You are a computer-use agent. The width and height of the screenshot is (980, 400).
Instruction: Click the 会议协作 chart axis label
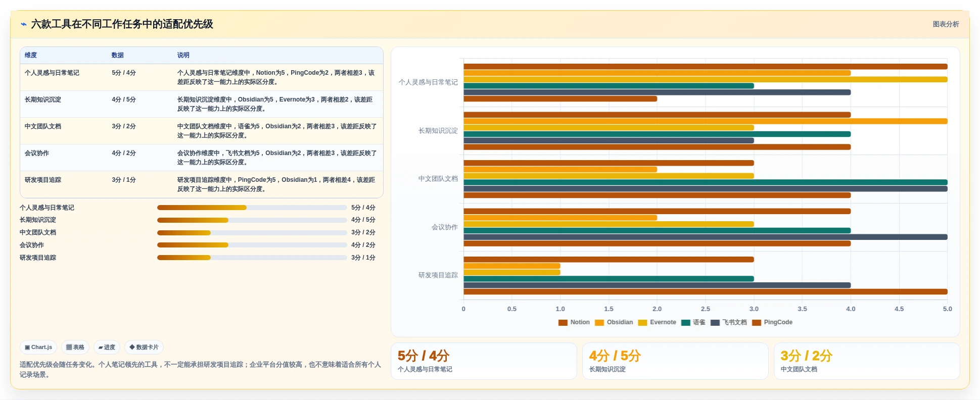445,227
